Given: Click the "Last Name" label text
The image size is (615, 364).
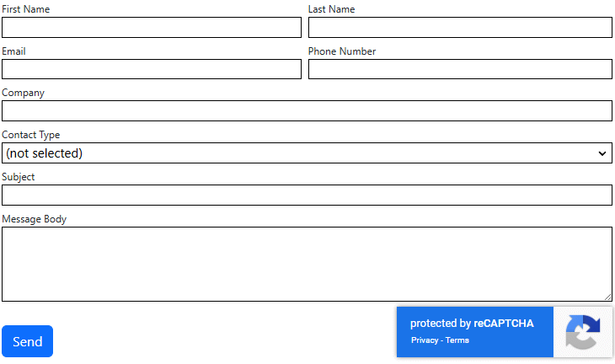Looking at the screenshot, I should click(x=331, y=9).
